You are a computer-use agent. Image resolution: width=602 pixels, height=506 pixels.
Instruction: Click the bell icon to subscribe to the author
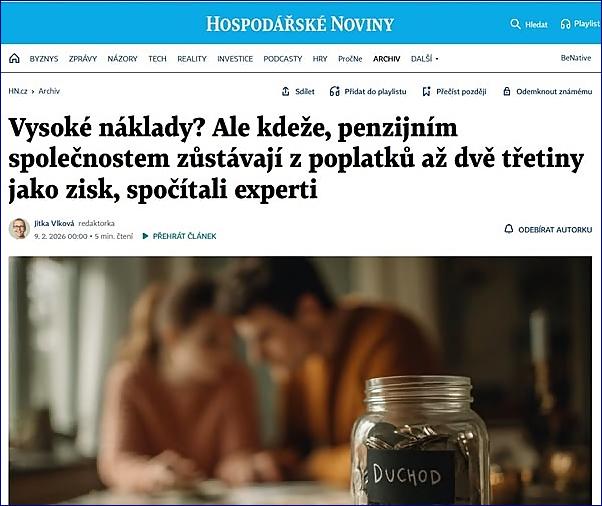[509, 229]
